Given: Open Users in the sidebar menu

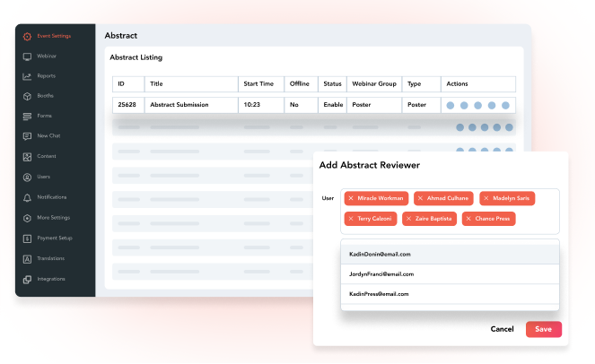Looking at the screenshot, I should pos(42,177).
